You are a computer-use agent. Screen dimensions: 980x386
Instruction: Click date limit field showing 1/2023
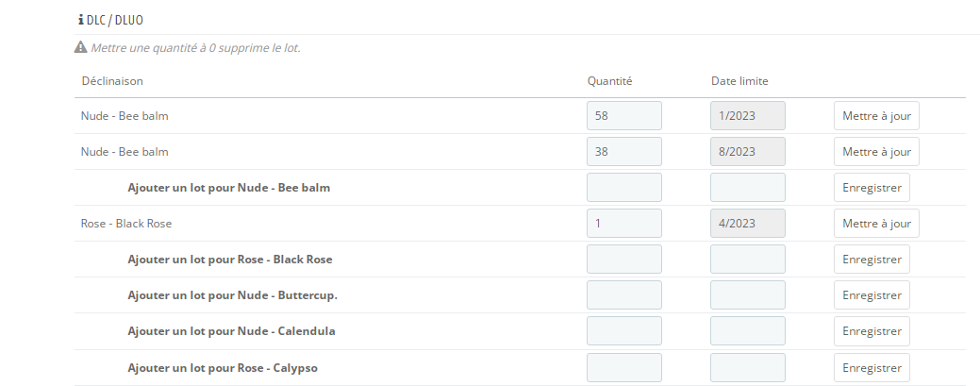(x=747, y=115)
